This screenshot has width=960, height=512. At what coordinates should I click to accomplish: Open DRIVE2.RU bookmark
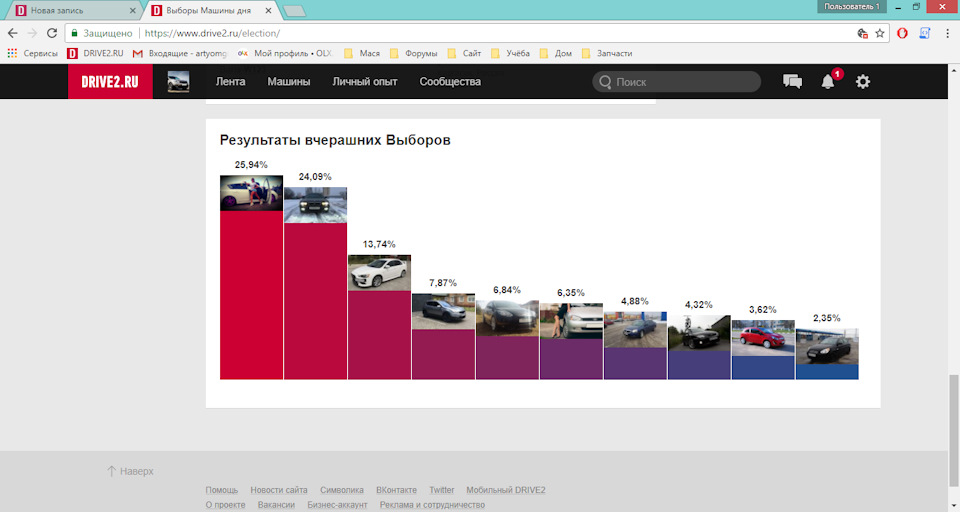96,53
